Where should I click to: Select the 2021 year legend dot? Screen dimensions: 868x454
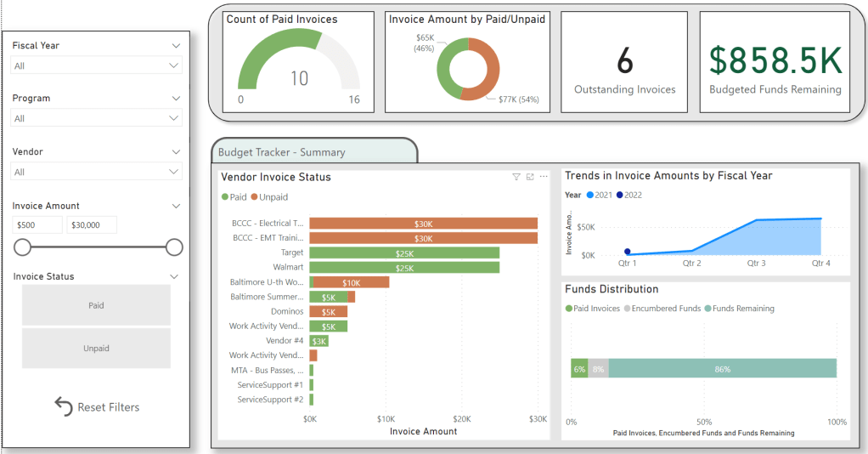click(590, 195)
